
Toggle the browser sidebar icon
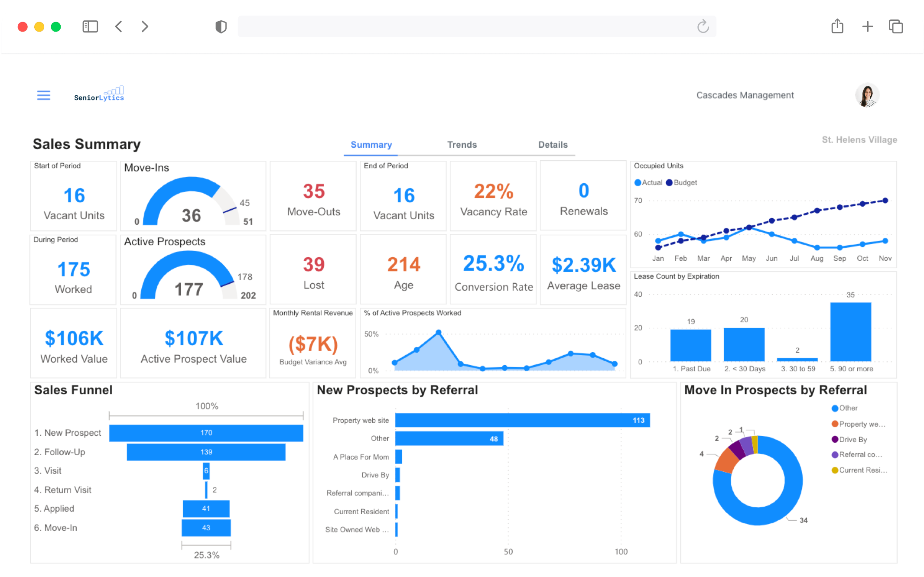(90, 27)
